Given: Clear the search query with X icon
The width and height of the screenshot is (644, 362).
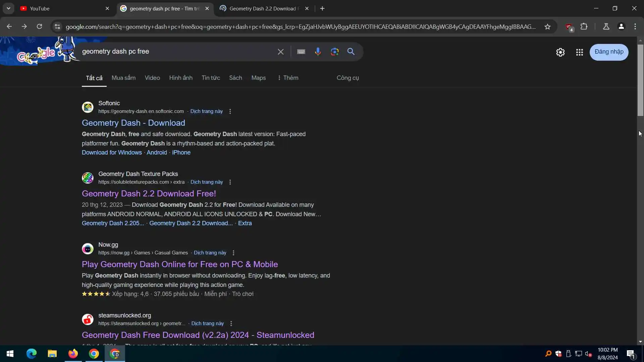Looking at the screenshot, I should tap(280, 52).
